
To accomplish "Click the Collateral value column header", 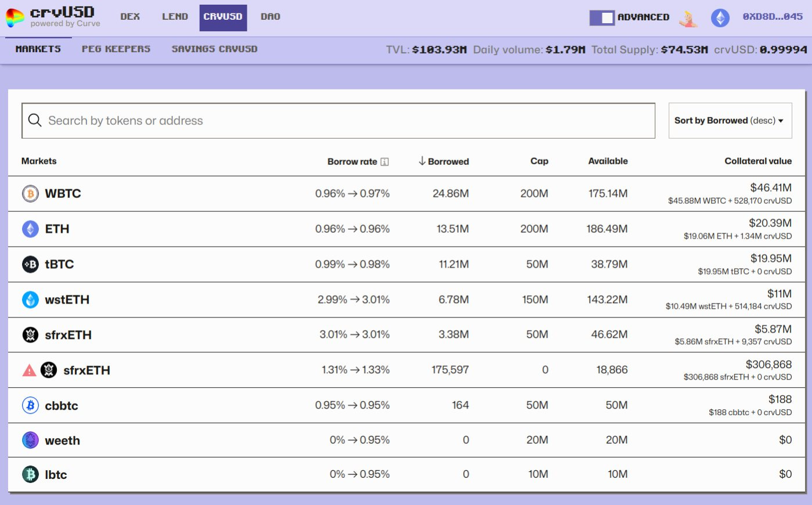I will [x=758, y=161].
